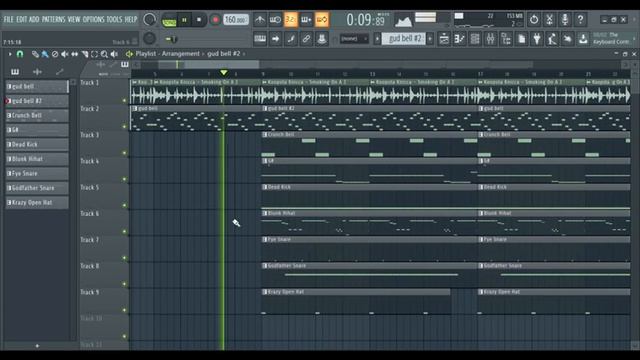Pause playback with the pause button
Screen dimensions: 640x360
click(184, 20)
